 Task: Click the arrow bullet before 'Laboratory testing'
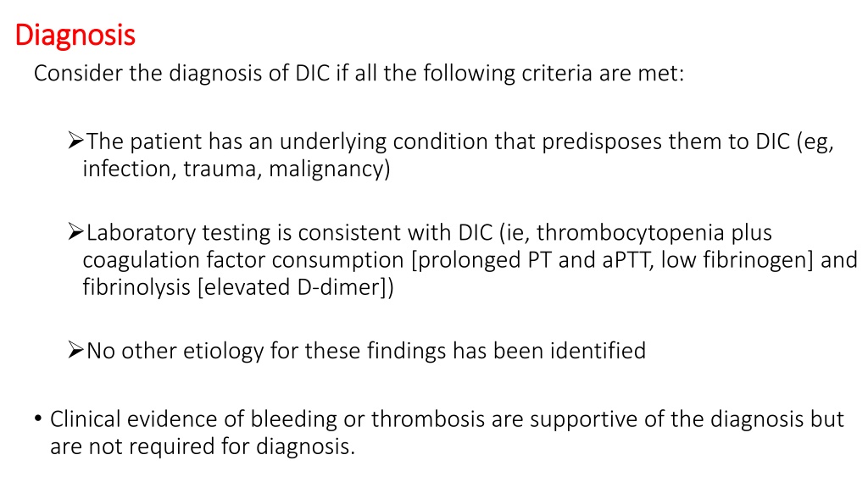click(x=75, y=231)
